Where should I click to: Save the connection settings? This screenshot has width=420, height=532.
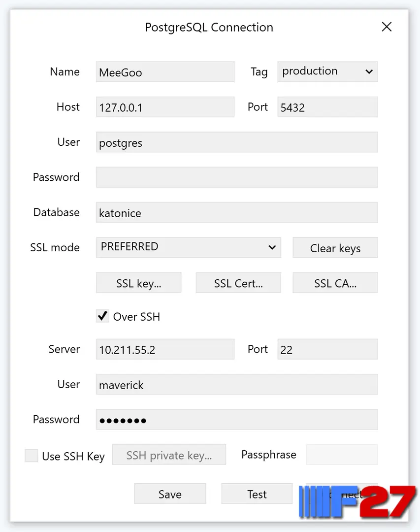[x=170, y=494]
